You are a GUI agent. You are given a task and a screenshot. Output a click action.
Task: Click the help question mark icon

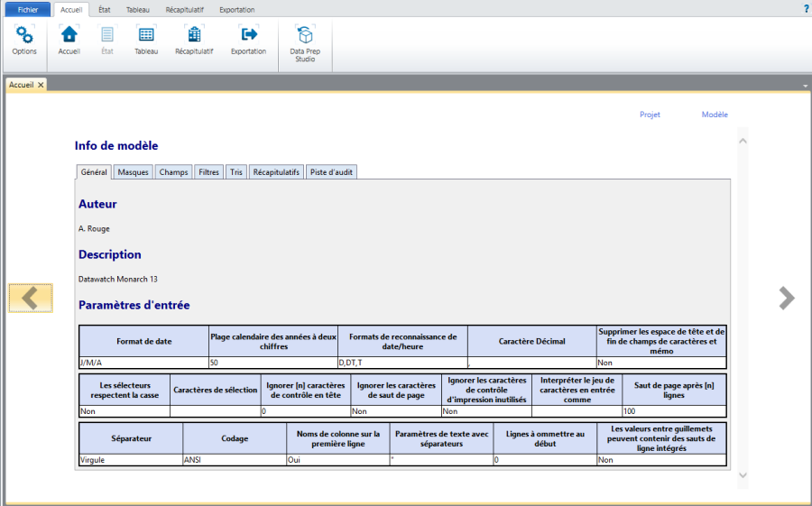806,9
